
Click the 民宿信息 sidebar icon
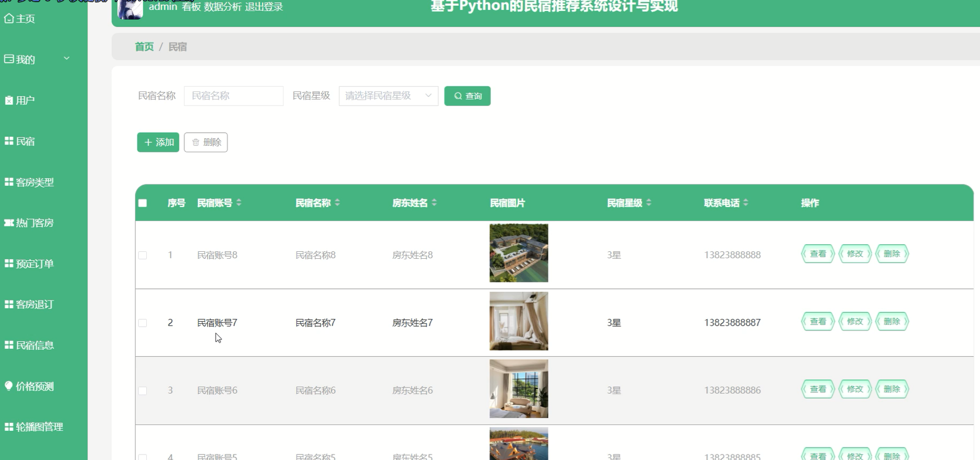point(9,345)
